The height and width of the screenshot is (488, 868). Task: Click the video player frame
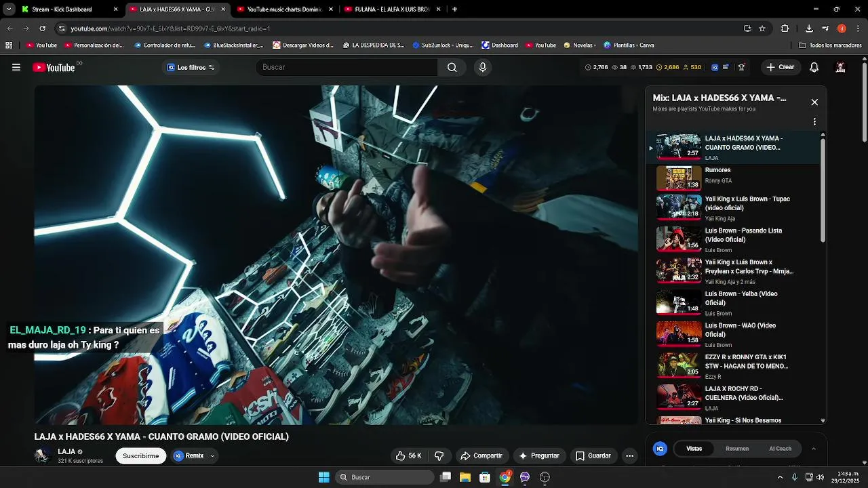point(336,255)
